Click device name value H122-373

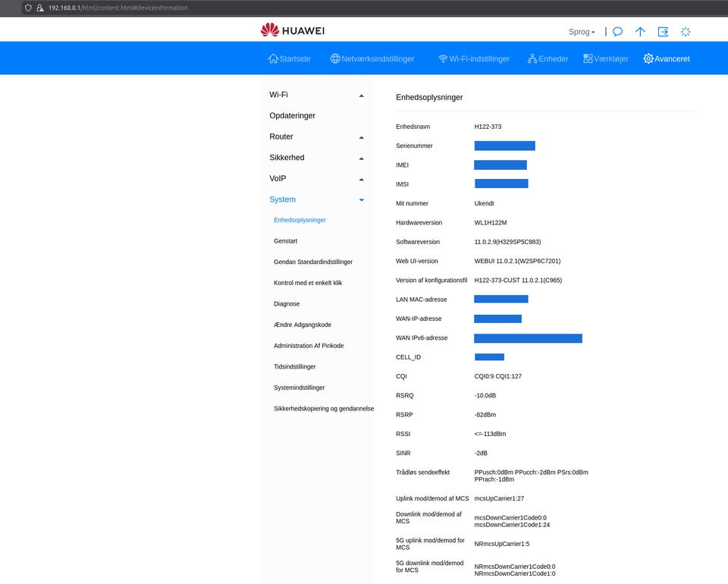click(488, 126)
